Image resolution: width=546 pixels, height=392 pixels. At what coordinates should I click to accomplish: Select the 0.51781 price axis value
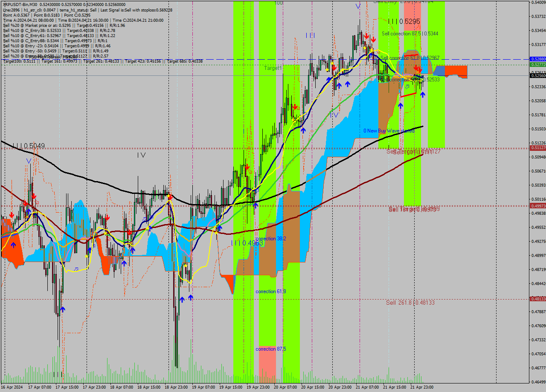[538, 115]
